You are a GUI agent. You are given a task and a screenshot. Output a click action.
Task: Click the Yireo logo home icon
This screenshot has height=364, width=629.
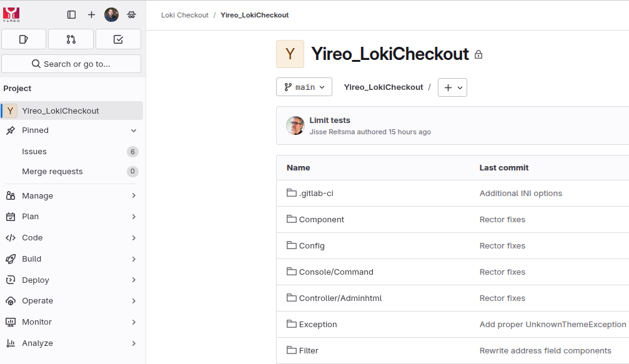click(11, 14)
